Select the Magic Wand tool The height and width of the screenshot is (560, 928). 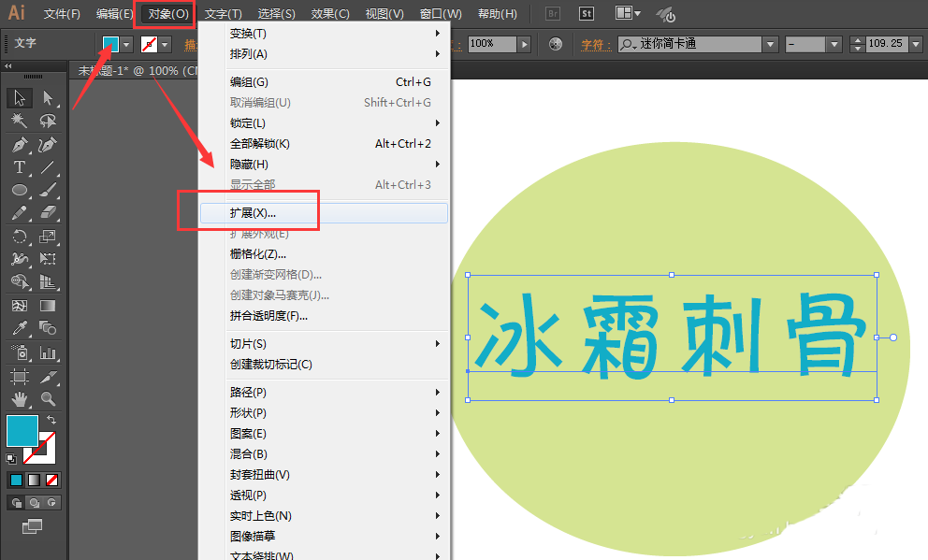[20, 121]
